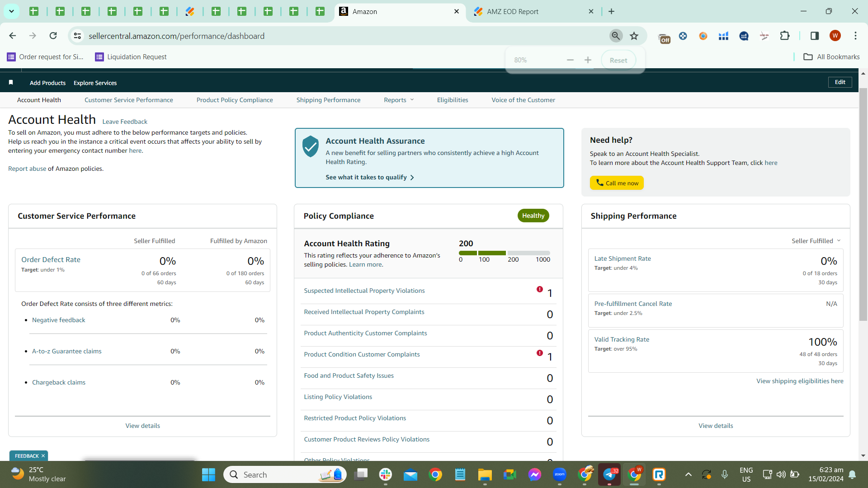Open the A-to-z Guarantee claims link

pyautogui.click(x=67, y=351)
